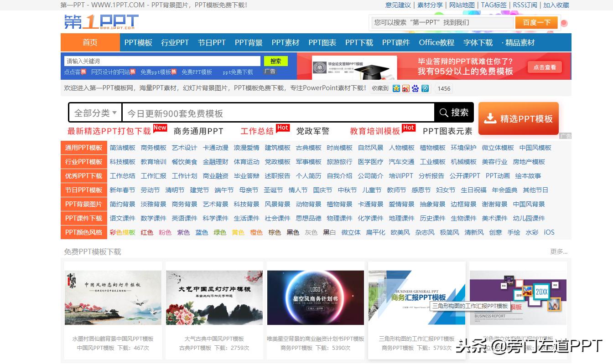613x364 pixels.
Task: Open the 字体下载 navigation tab
Action: point(478,42)
